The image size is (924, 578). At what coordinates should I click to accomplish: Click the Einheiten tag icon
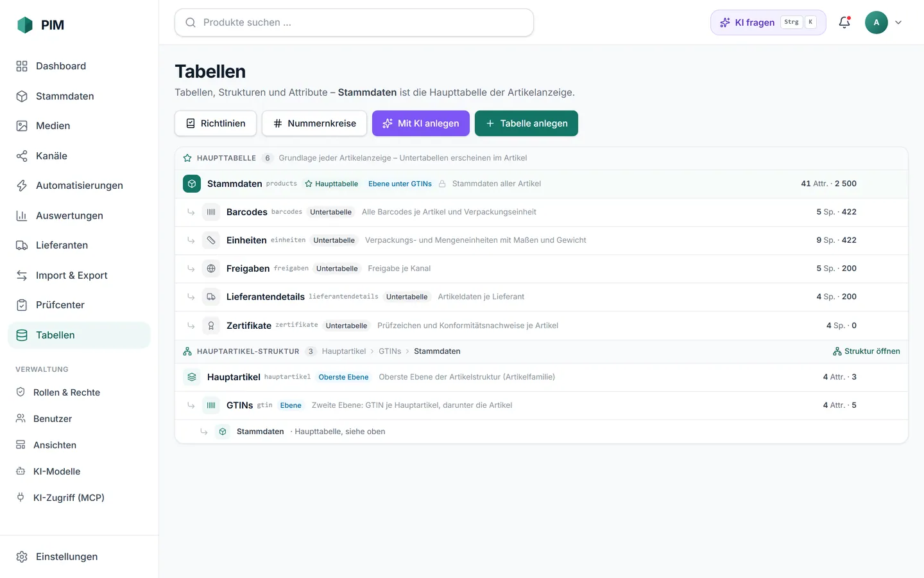[x=211, y=240]
